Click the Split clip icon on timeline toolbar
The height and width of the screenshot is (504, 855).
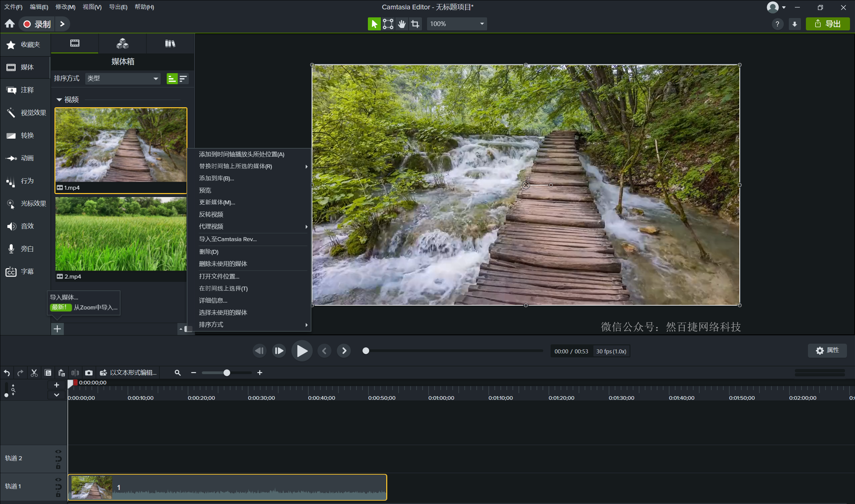75,372
